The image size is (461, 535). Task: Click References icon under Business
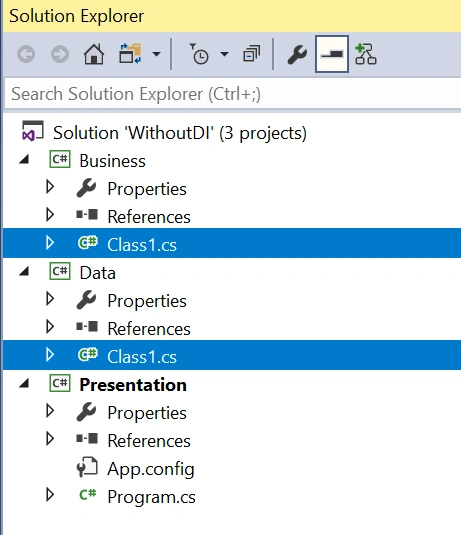tap(87, 215)
